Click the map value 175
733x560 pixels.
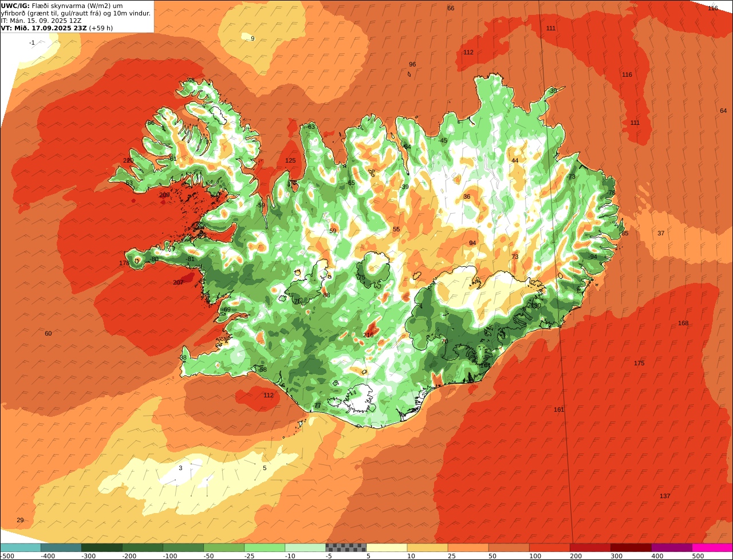[x=639, y=363]
